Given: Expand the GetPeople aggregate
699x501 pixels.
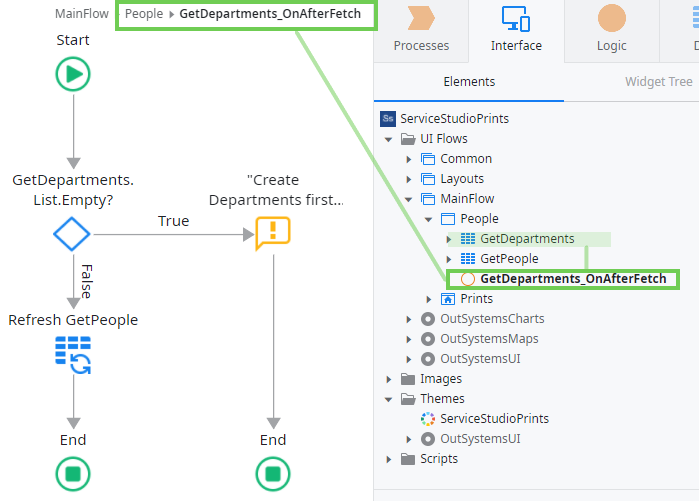Looking at the screenshot, I should [449, 259].
